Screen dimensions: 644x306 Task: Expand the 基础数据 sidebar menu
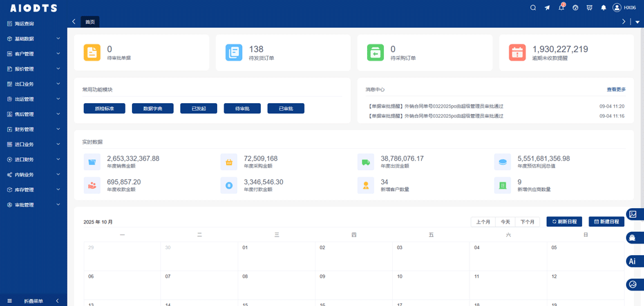point(33,39)
